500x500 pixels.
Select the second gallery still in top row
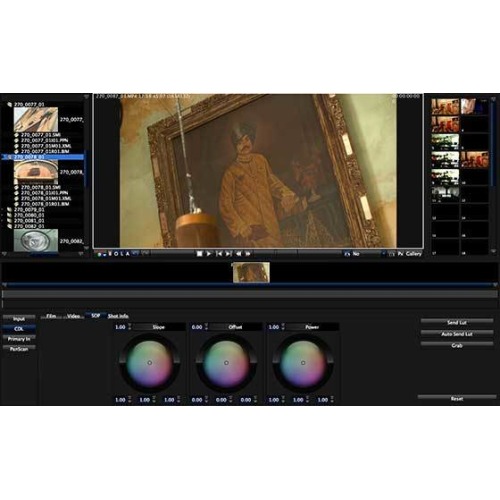(474, 106)
